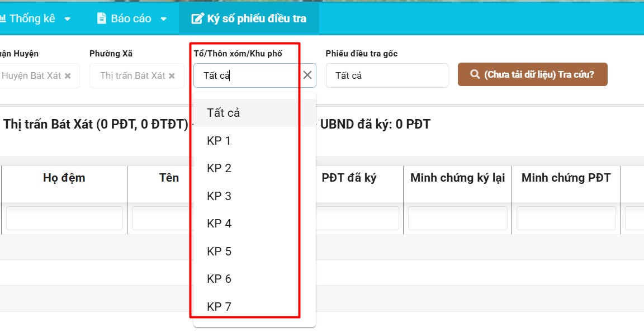Screen dimensions: 644x332
Task: Click the Họ đệm column filter field
Action: click(x=64, y=219)
